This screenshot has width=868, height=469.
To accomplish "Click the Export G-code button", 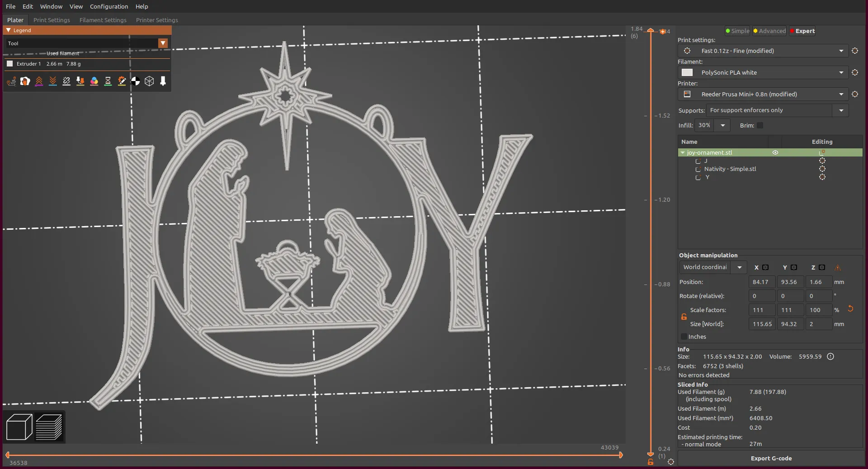I will (x=771, y=458).
